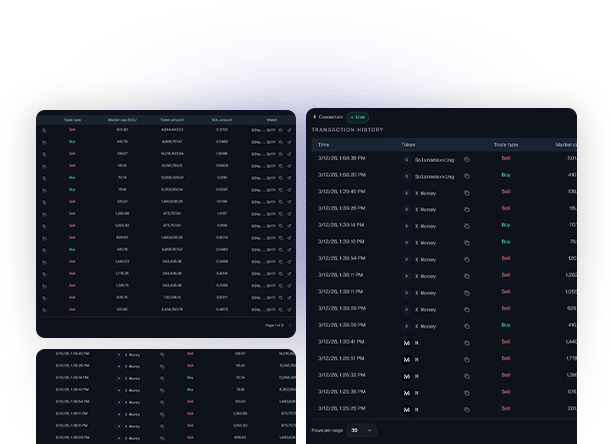The height and width of the screenshot is (444, 612).
Task: Sort by the Time column header
Action: click(324, 145)
